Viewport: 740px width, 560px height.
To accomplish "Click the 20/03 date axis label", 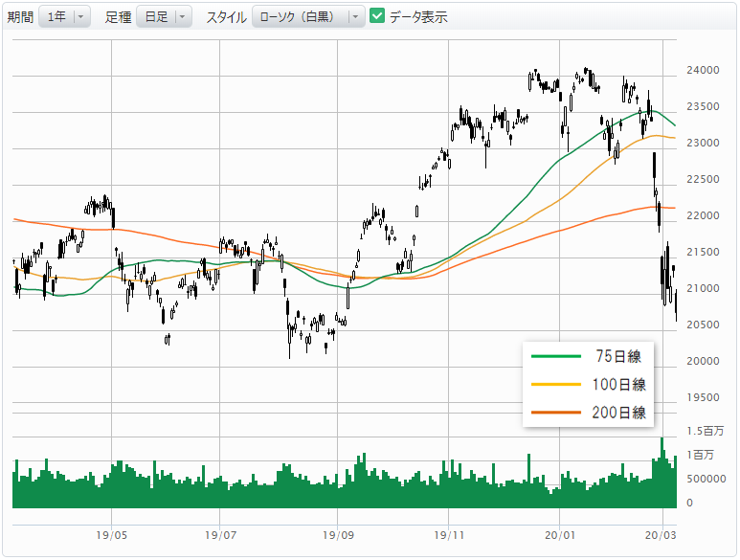I will (x=661, y=535).
